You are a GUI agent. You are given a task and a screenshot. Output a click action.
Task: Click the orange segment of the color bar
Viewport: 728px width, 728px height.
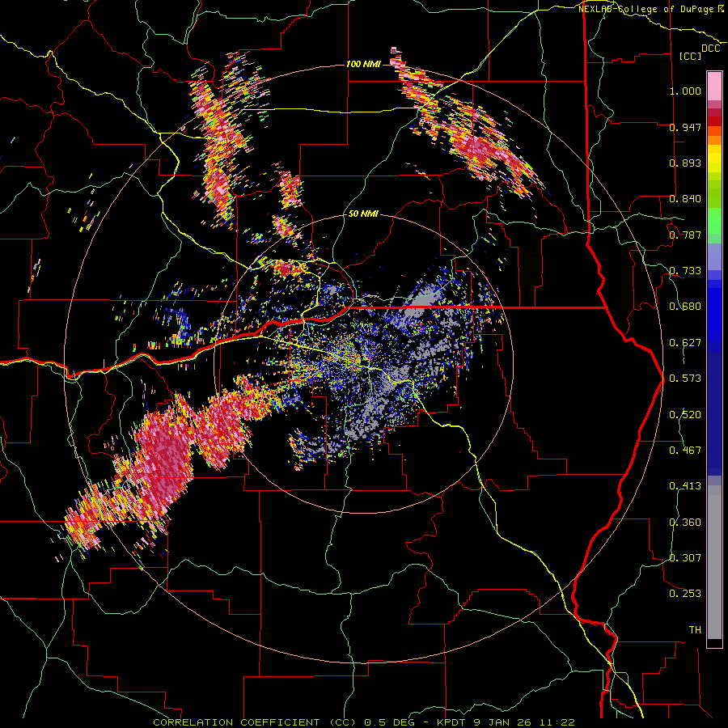[x=714, y=140]
